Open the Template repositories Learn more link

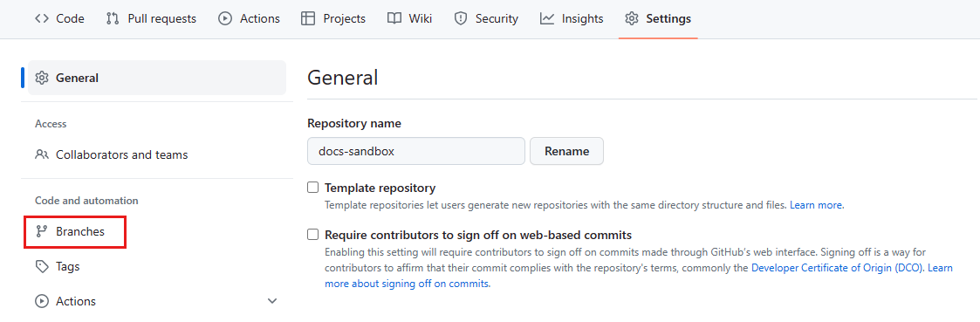pyautogui.click(x=817, y=205)
